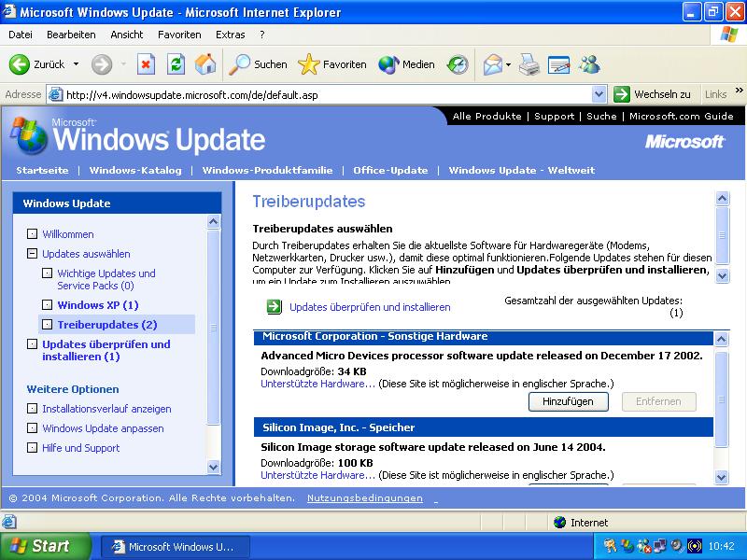Click the Print toolbar icon
Screen dimensions: 747x560
(529, 64)
